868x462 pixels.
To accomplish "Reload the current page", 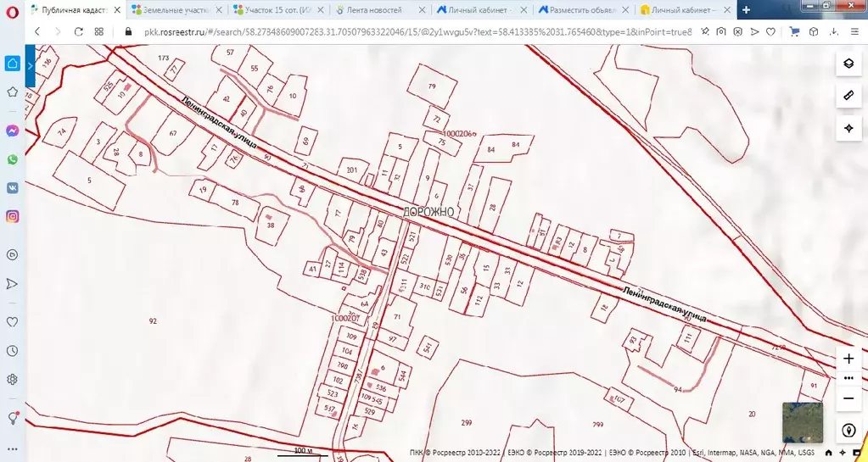I will point(78,31).
